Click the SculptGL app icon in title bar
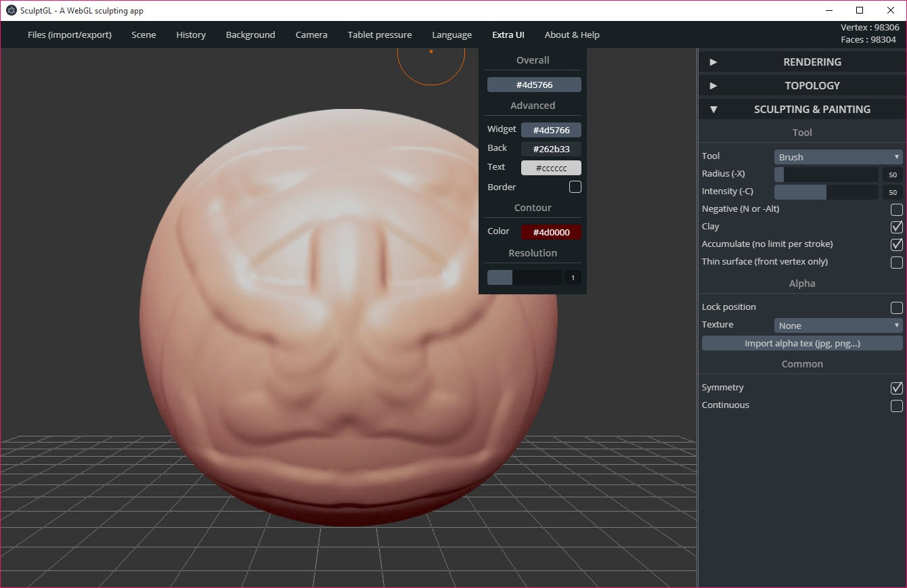The height and width of the screenshot is (588, 907). 11,10
